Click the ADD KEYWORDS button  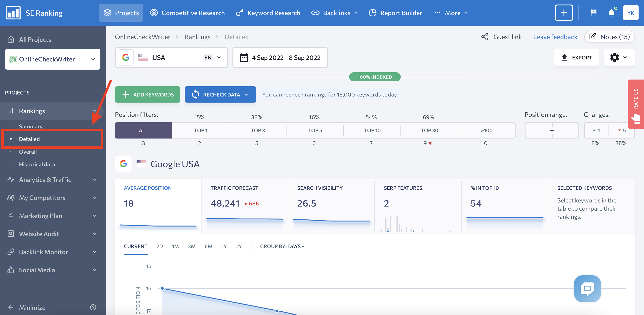147,94
